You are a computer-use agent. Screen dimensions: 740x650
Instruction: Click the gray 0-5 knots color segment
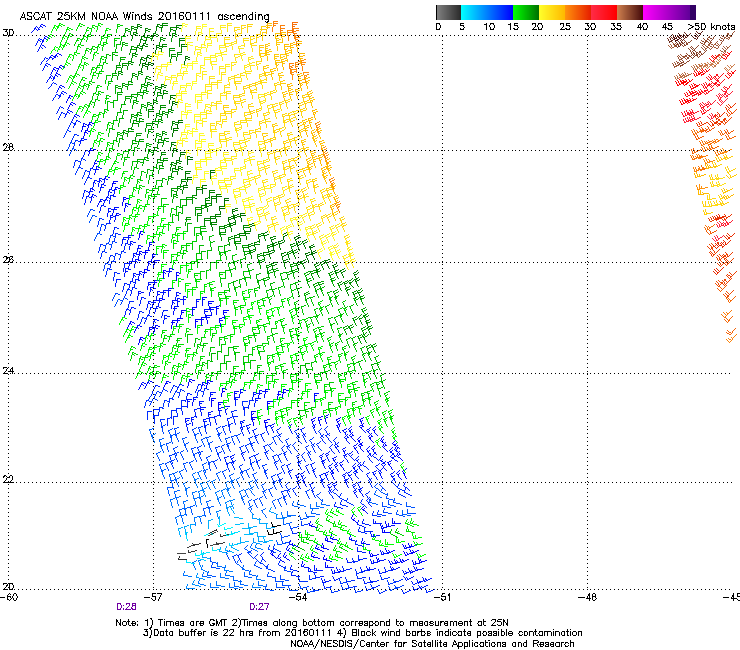point(448,12)
